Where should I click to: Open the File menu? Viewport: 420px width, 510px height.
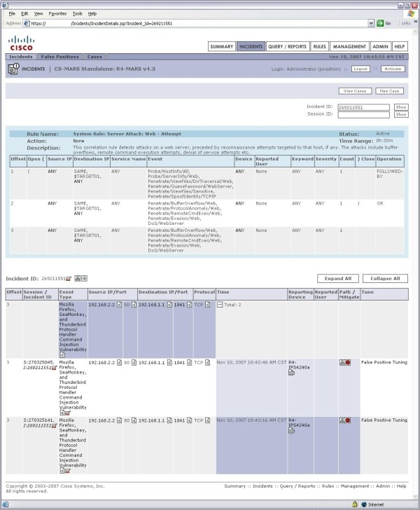[12, 14]
